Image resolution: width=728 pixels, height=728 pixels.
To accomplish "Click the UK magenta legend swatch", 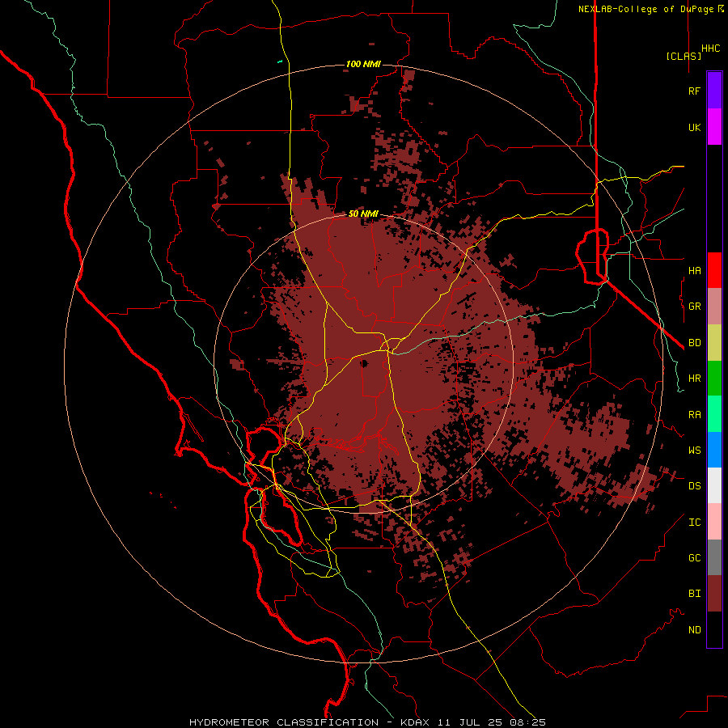I will pos(714,127).
